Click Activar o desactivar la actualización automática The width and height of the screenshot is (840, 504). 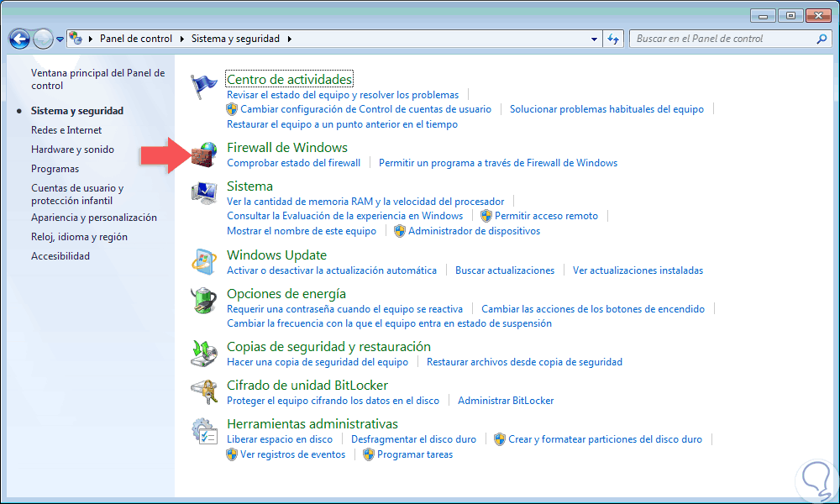coord(332,270)
